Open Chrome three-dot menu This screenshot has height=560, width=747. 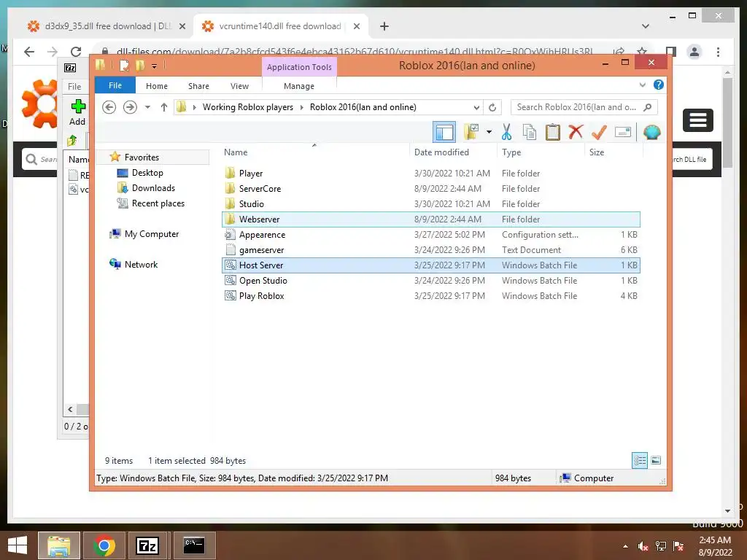click(x=718, y=52)
